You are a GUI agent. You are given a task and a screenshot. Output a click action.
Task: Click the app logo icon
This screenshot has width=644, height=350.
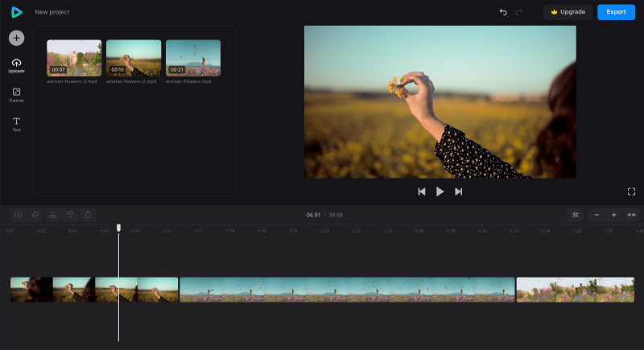coord(16,12)
